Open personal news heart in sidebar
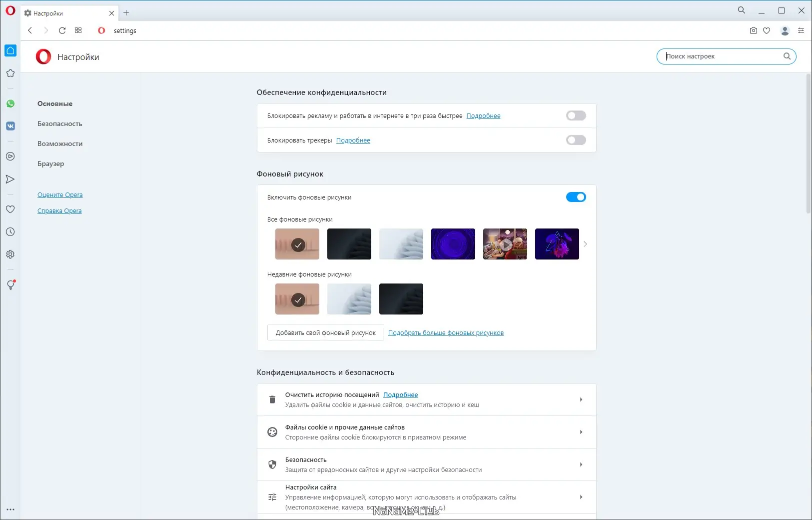This screenshot has height=520, width=812. [10, 209]
